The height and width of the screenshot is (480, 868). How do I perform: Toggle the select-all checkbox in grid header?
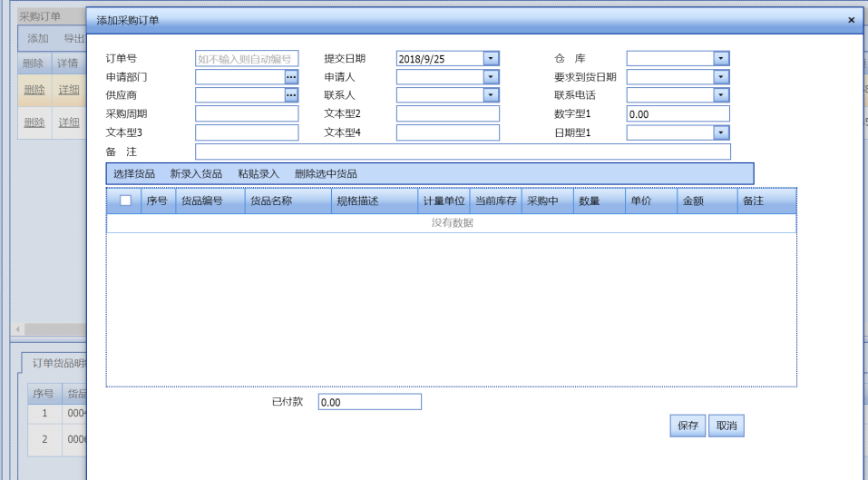click(x=125, y=201)
